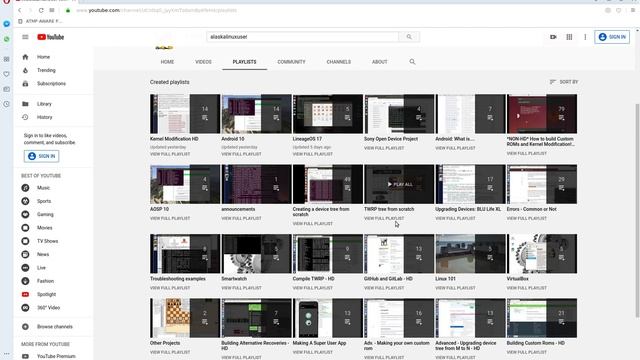
Task: Click the YouTube logo
Action: pyautogui.click(x=51, y=37)
